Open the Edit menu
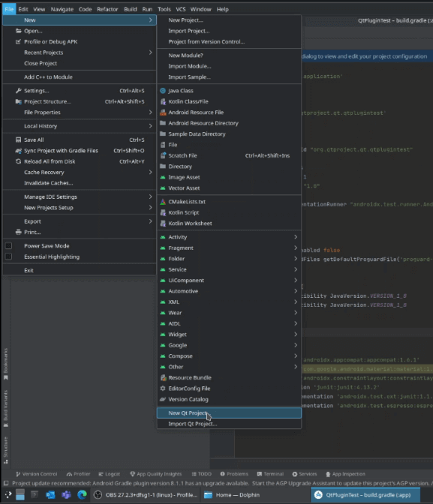 tap(23, 9)
